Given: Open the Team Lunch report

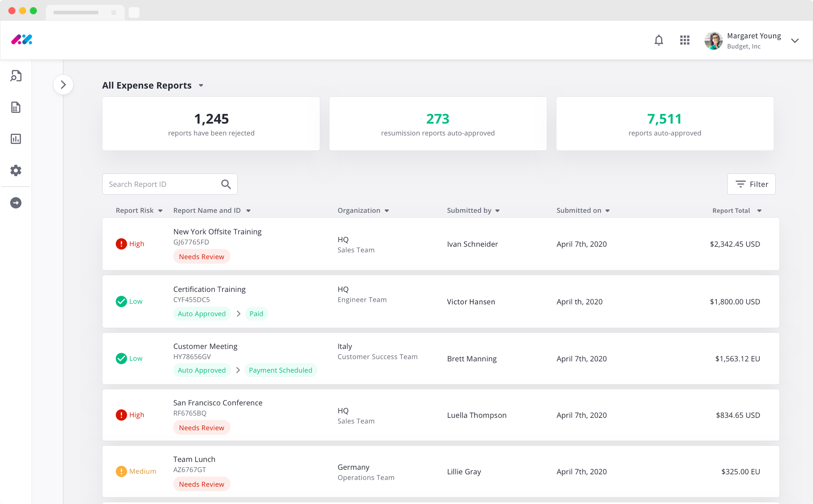Looking at the screenshot, I should [x=194, y=459].
